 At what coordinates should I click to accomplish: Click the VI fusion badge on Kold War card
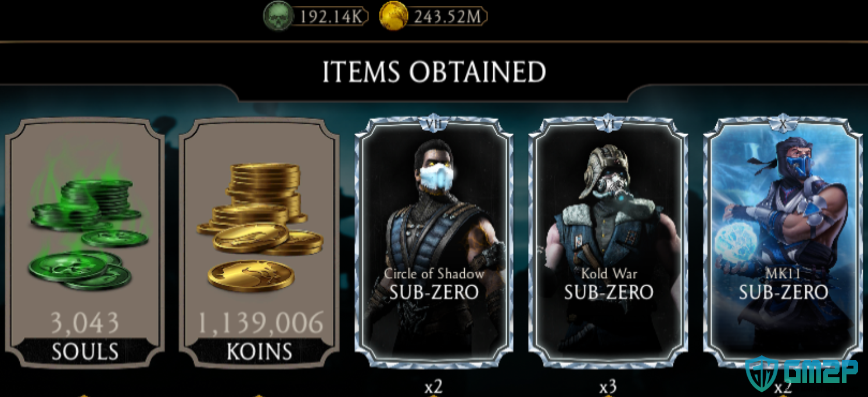[x=608, y=123]
